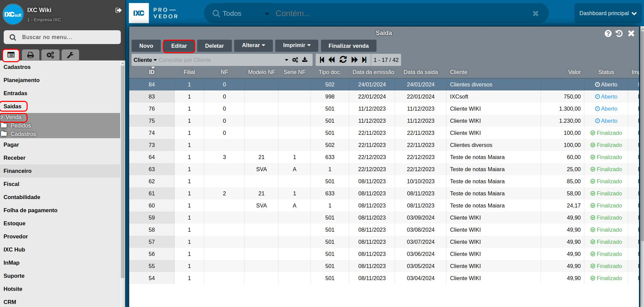Select row with ID 84
The image size is (644, 307).
pos(384,84)
